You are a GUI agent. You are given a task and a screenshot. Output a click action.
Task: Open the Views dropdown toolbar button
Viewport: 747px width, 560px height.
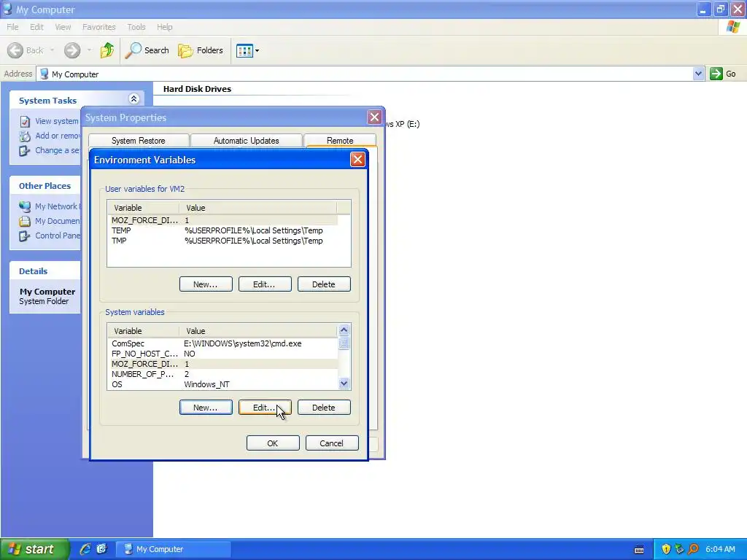coord(248,50)
